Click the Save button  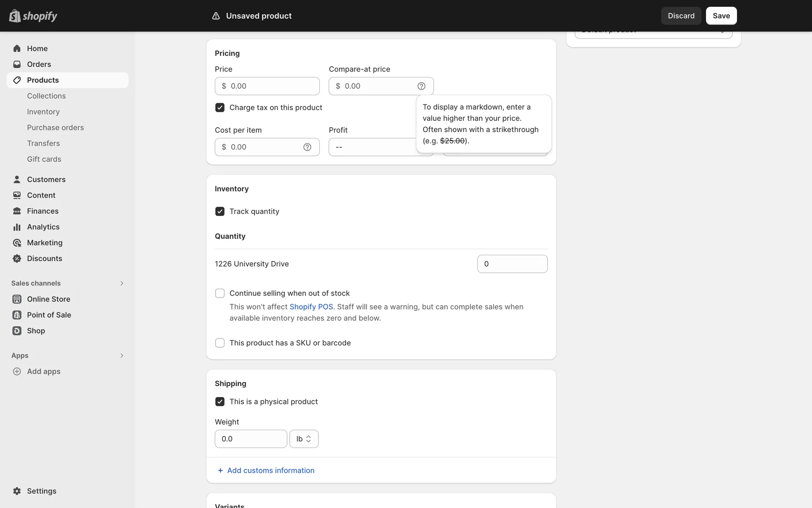coord(721,16)
